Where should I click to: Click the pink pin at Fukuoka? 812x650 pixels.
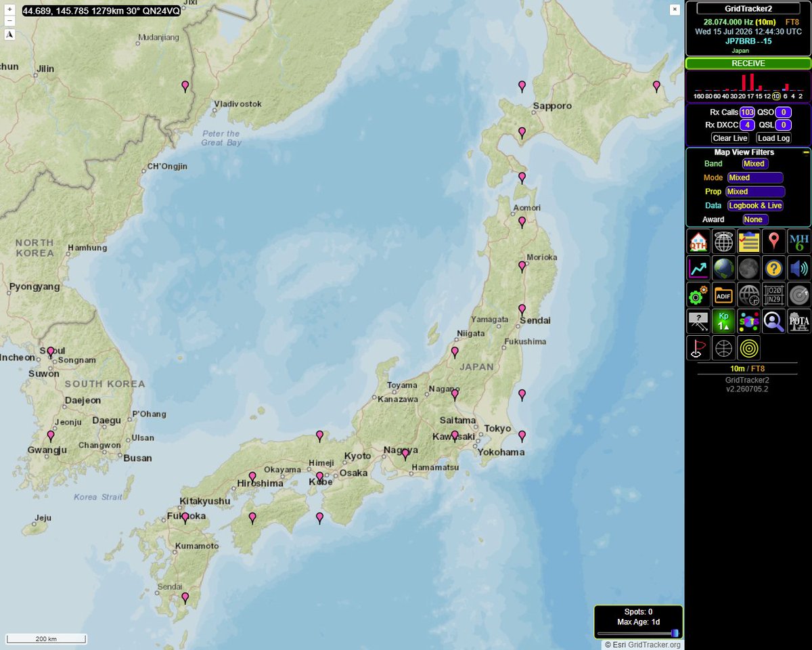point(185,518)
